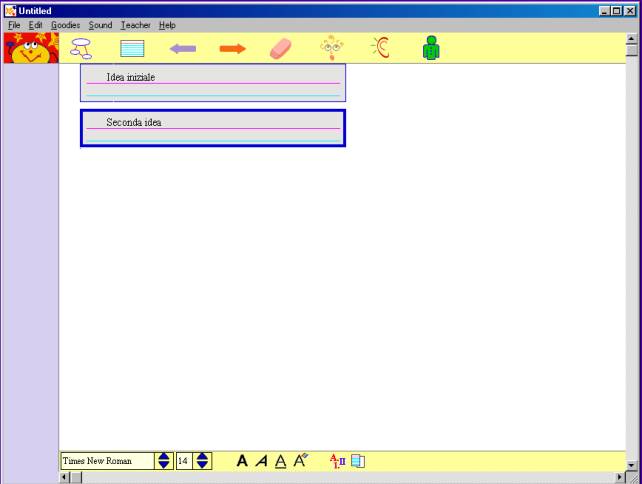Image resolution: width=642 pixels, height=484 pixels.
Task: Select the "Seconda idea" text
Action: click(133, 122)
